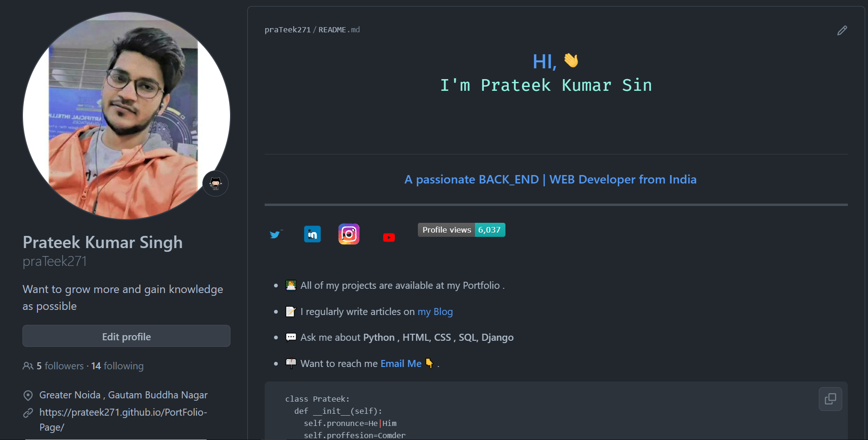868x440 pixels.
Task: Open the PortFolio-Page website link
Action: [123, 419]
